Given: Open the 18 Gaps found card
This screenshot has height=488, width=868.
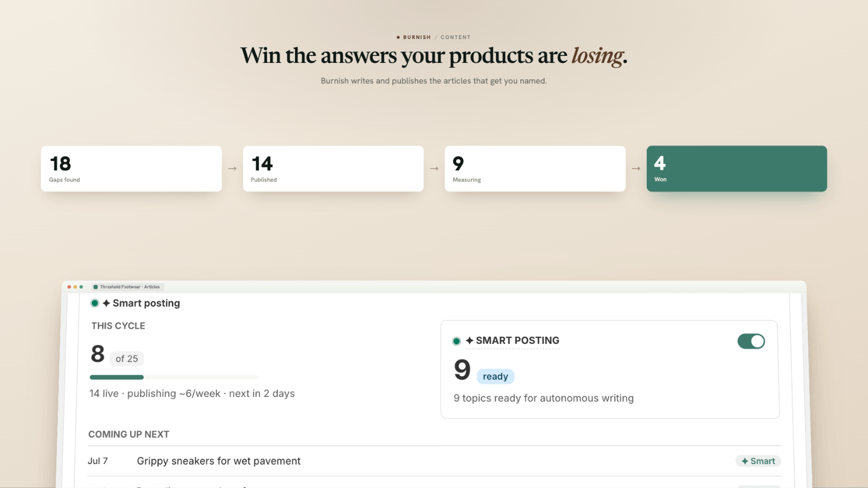Looking at the screenshot, I should click(131, 169).
